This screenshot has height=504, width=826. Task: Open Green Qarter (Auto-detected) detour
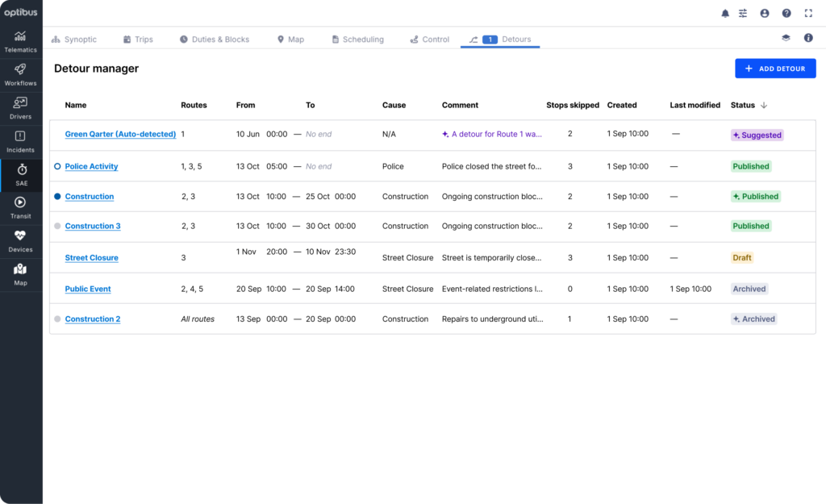(x=120, y=134)
